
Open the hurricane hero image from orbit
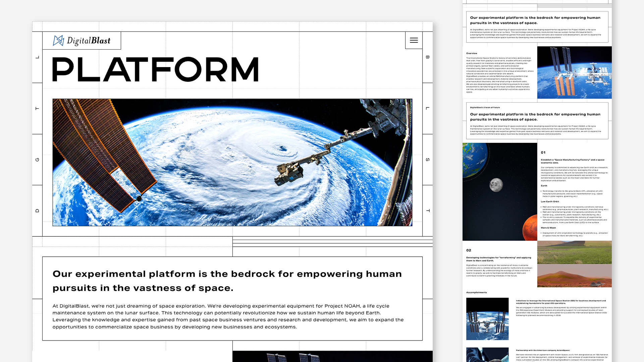[232, 162]
